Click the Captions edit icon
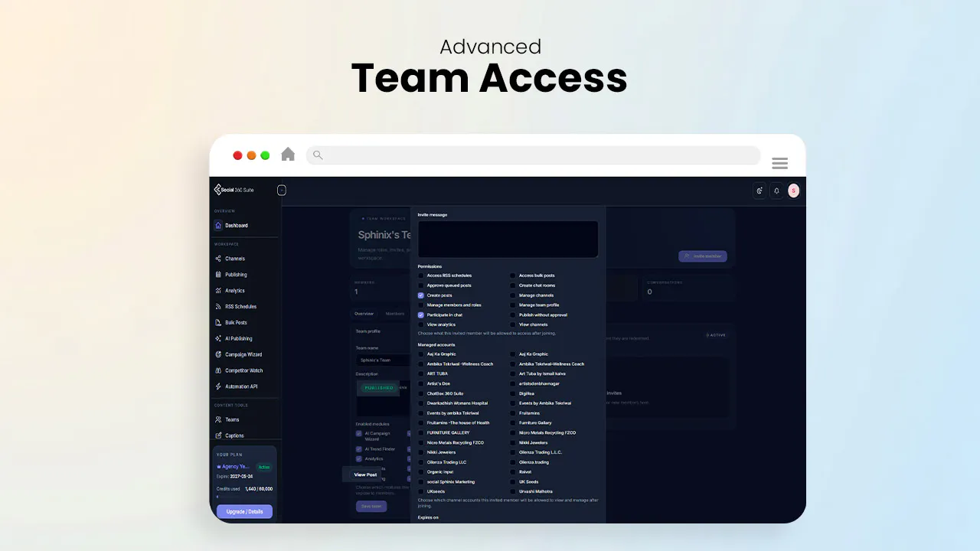 pos(218,435)
